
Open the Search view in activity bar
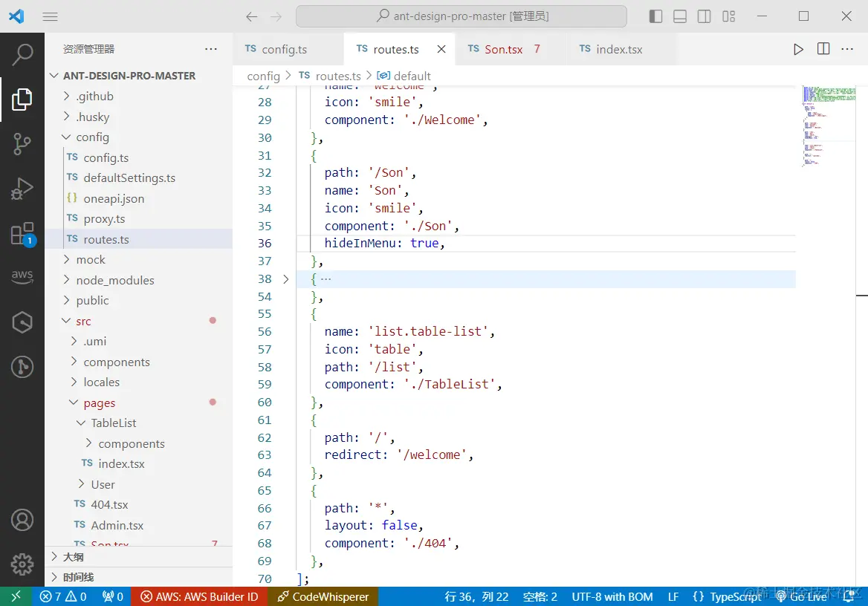click(x=22, y=54)
